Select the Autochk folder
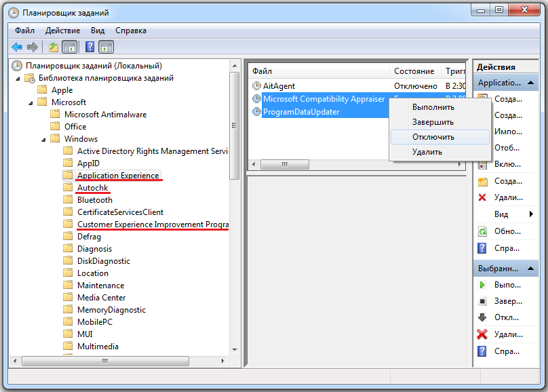This screenshot has width=548, height=392. click(93, 188)
